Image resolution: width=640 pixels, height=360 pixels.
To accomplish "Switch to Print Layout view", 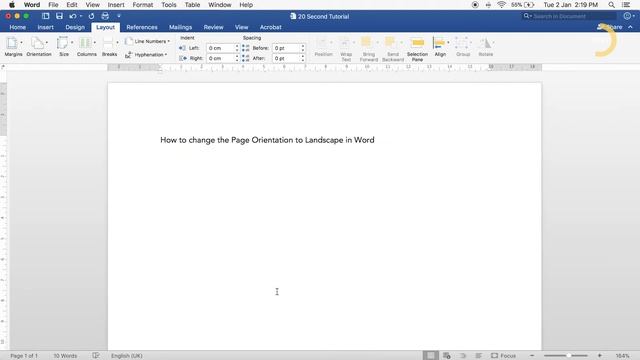I will [430, 356].
